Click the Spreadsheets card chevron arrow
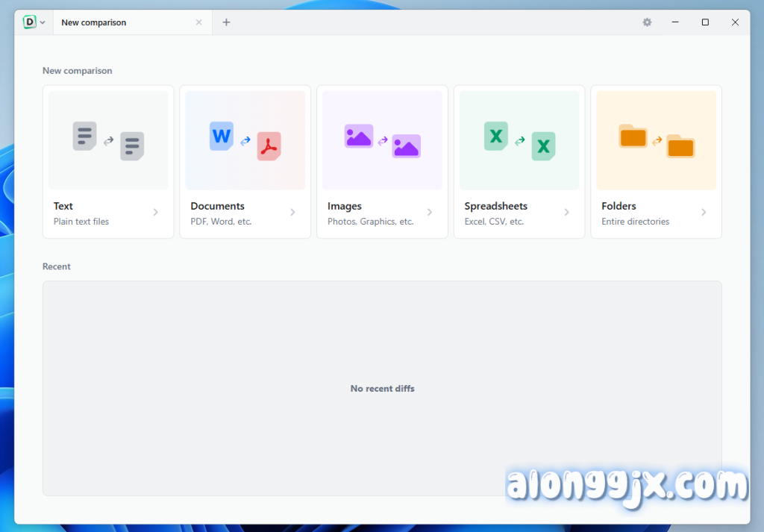This screenshot has width=764, height=532. (x=566, y=213)
